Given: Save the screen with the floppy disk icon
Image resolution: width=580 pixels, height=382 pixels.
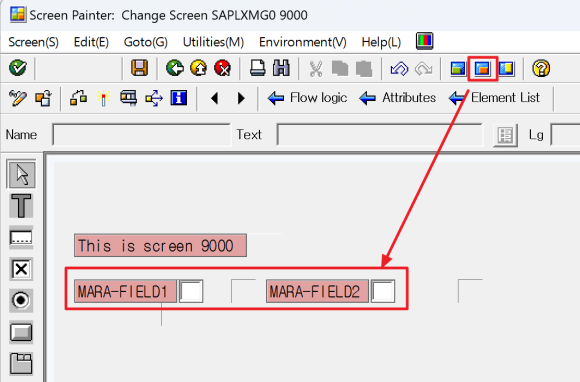Looking at the screenshot, I should (x=139, y=68).
